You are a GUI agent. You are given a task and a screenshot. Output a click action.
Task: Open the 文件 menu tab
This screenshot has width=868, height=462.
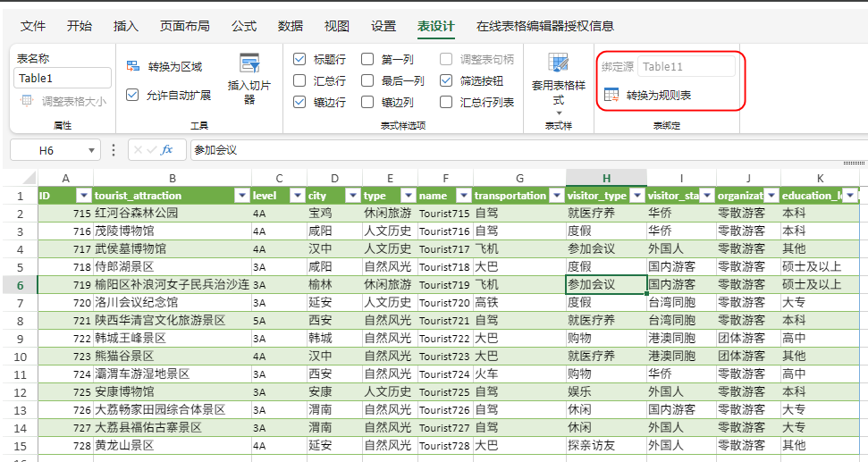pos(33,26)
